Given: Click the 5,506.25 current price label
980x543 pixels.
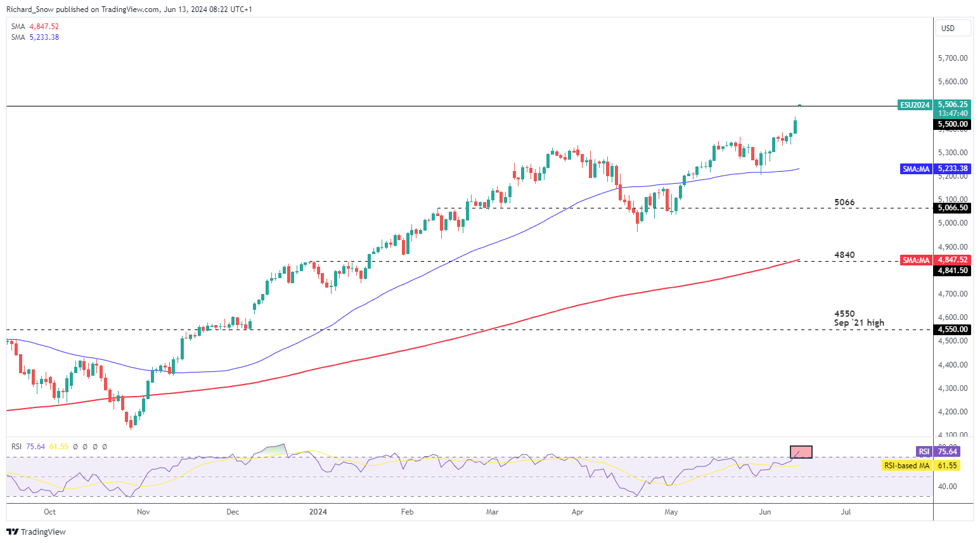Looking at the screenshot, I should [x=953, y=105].
